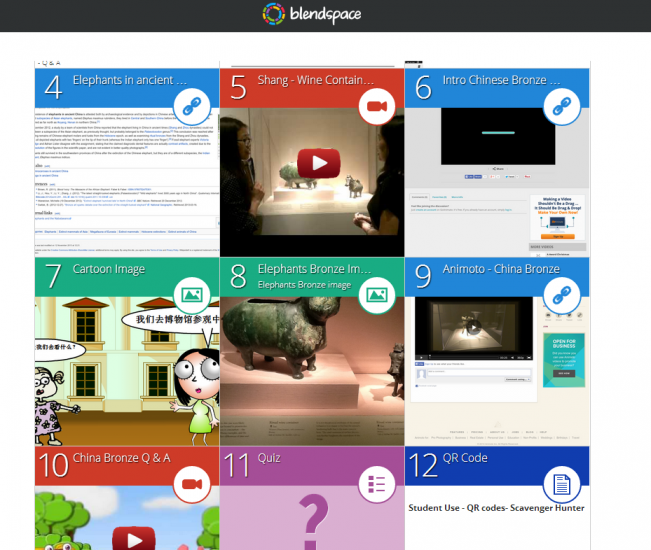Select the QR Code tile title
651x550 pixels.
(x=465, y=458)
